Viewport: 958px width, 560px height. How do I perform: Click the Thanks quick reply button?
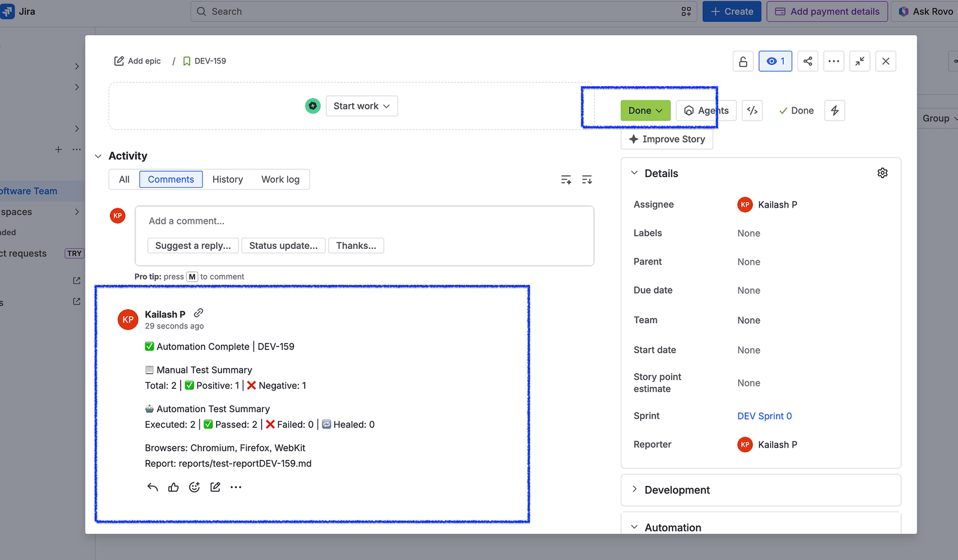[x=356, y=246]
